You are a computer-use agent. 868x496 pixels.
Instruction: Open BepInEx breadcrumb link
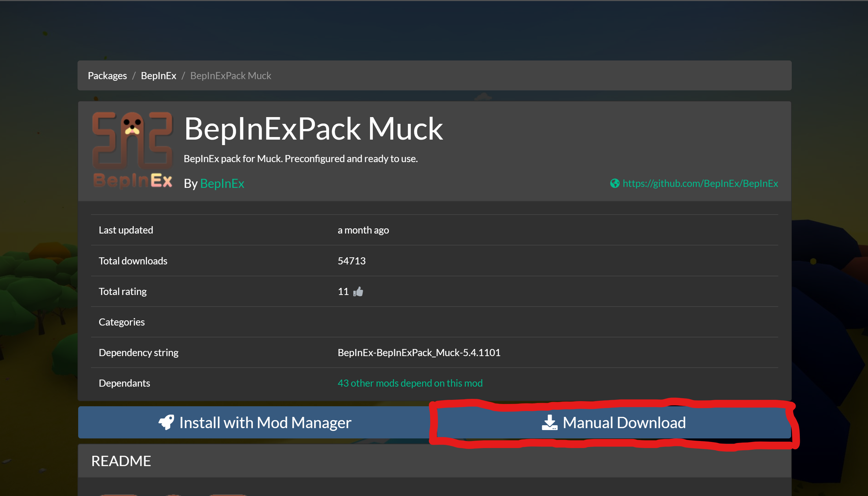click(x=158, y=76)
